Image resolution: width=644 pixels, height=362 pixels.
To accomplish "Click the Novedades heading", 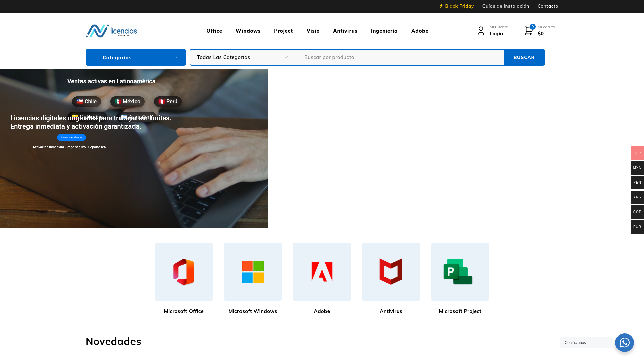I will click(113, 341).
